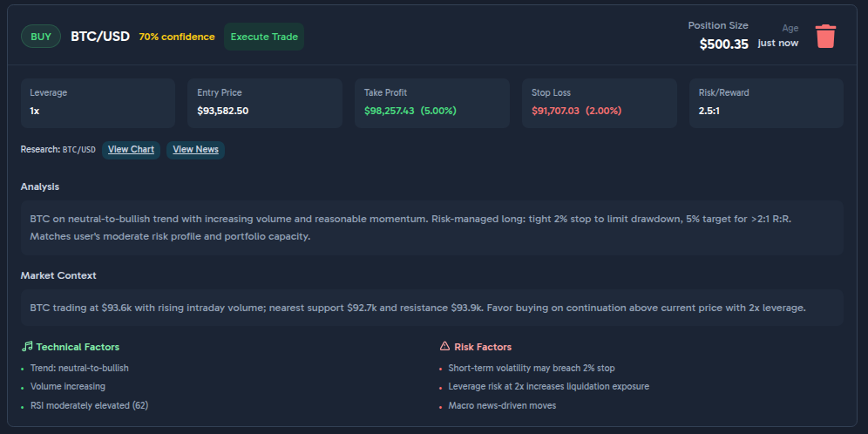Click the 70% confidence label

(177, 37)
